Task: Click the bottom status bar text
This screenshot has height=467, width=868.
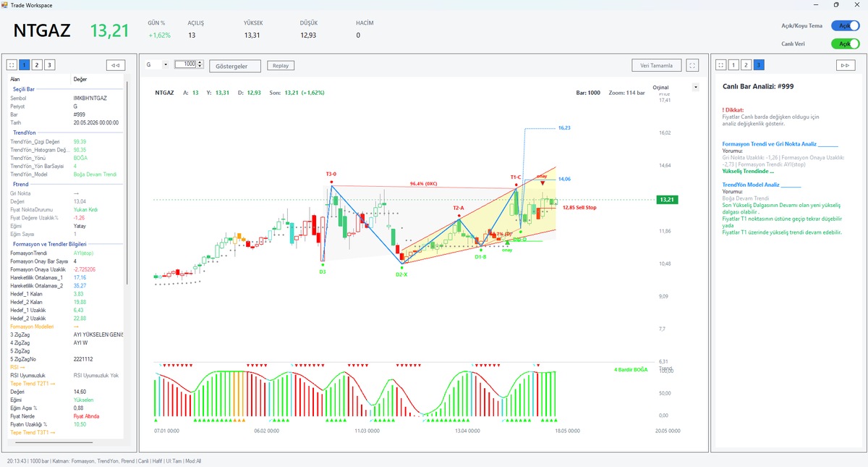Action: 104,461
